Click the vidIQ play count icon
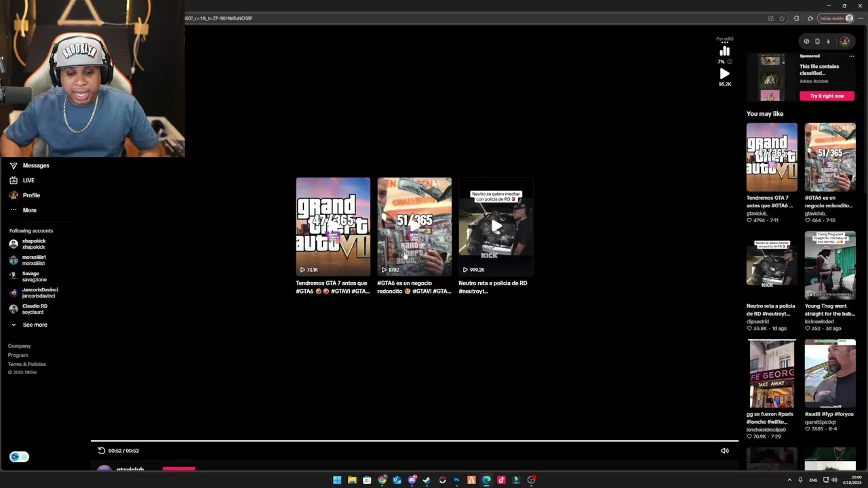This screenshot has width=868, height=488. [x=725, y=73]
